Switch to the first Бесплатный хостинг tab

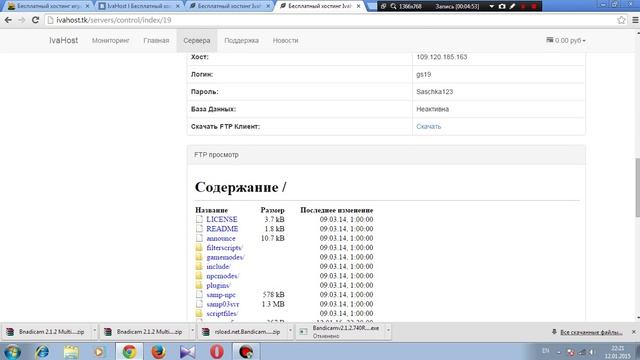click(x=48, y=6)
